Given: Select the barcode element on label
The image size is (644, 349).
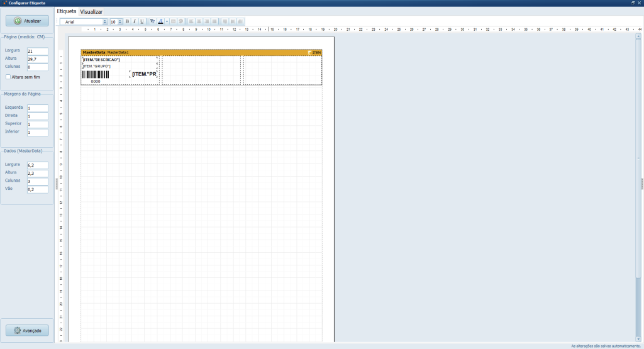Looking at the screenshot, I should [95, 74].
